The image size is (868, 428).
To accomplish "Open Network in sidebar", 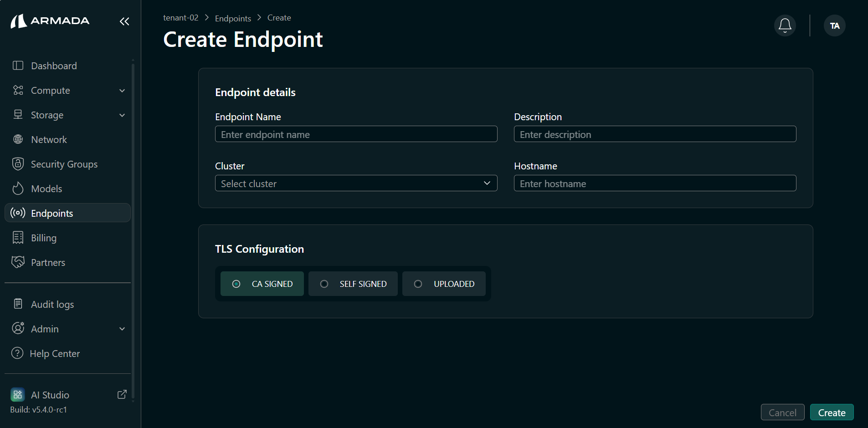I will [67, 139].
